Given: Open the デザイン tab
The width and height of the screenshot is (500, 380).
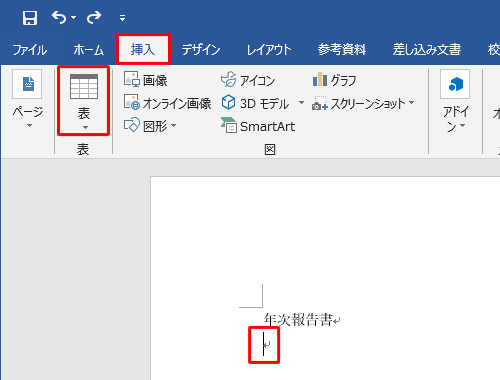Looking at the screenshot, I should [x=201, y=50].
